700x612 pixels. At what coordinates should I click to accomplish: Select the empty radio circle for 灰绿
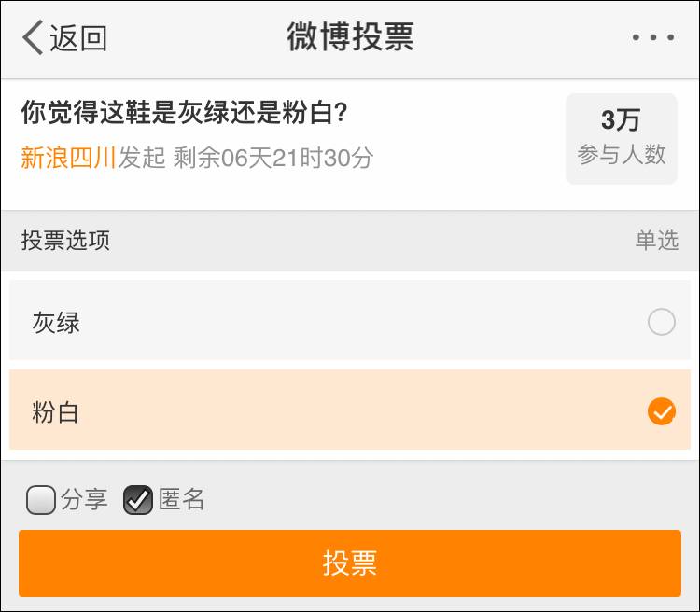pos(662,323)
